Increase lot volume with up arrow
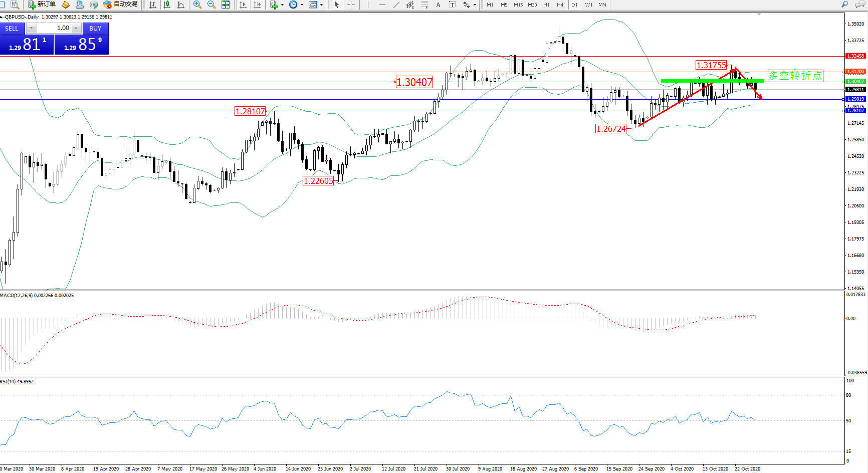Viewport: 868px width, 473px height. 76,28
